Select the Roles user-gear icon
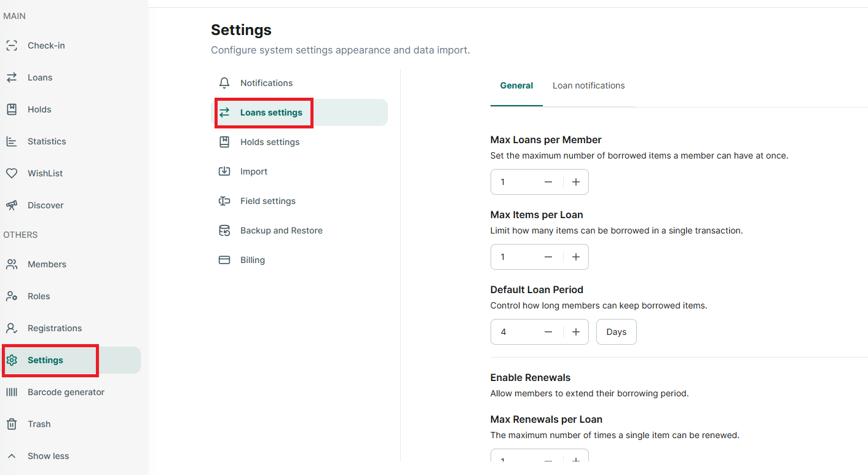This screenshot has width=868, height=475. pos(12,296)
